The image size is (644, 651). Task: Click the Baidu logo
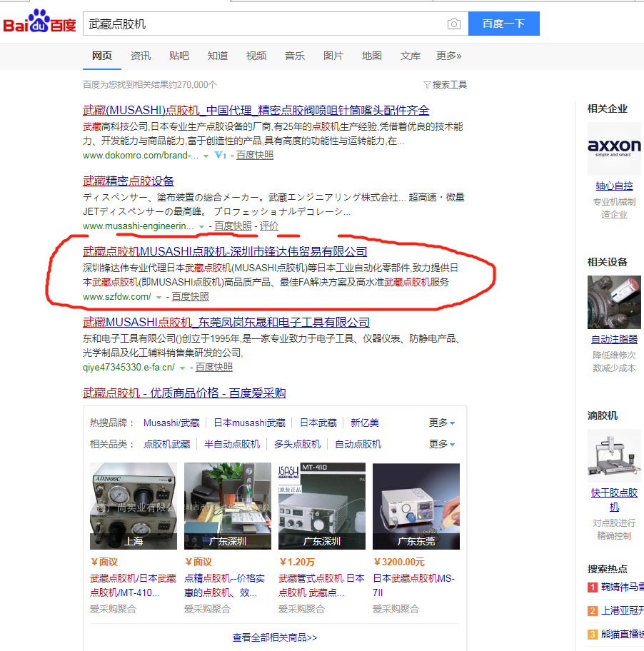pyautogui.click(x=39, y=21)
